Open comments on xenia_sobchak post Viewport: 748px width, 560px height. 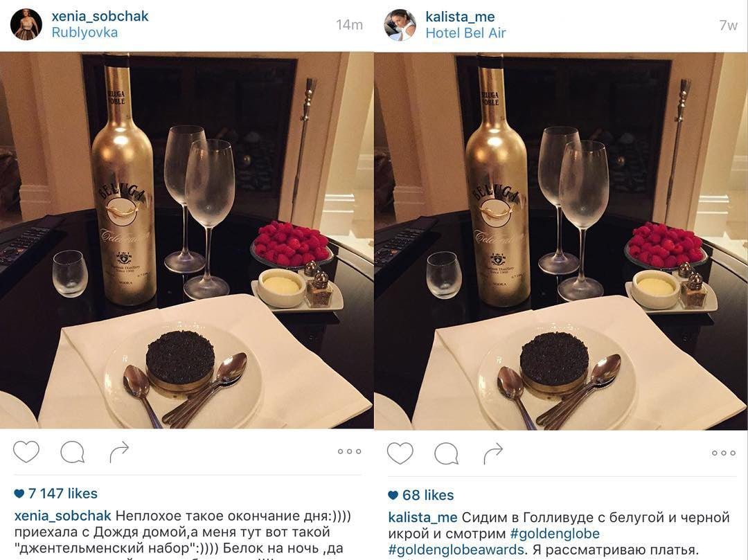pos(73,451)
